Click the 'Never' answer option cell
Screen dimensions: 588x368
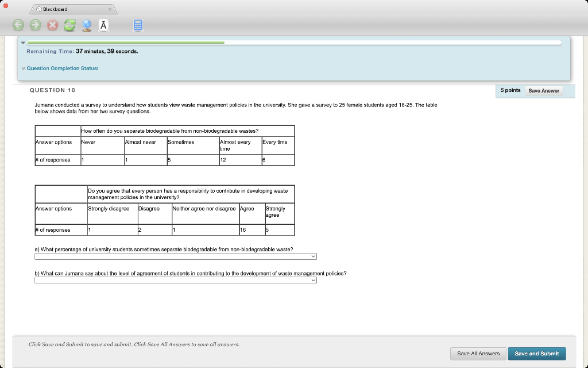(102, 145)
